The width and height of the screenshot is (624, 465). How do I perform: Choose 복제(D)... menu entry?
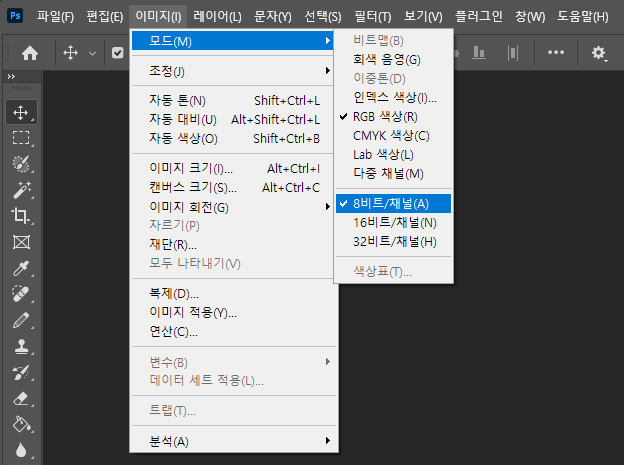click(232, 293)
